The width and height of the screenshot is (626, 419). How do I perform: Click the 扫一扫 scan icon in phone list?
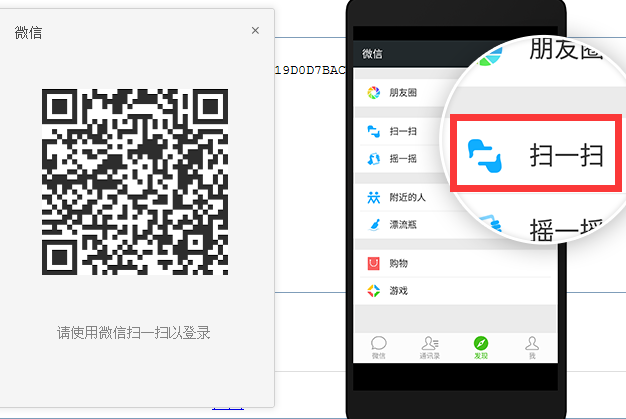tap(374, 131)
